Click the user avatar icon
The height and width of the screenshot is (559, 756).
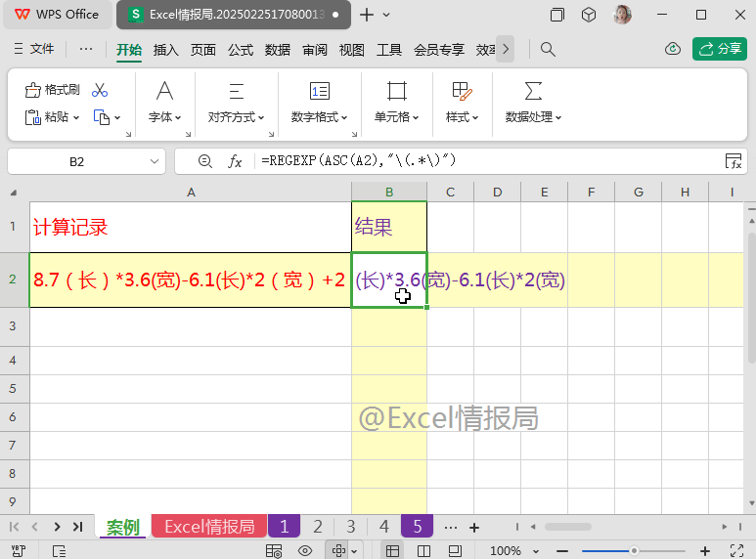(x=622, y=15)
